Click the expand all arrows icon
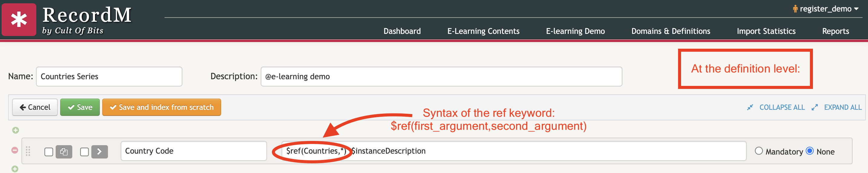 click(x=814, y=107)
